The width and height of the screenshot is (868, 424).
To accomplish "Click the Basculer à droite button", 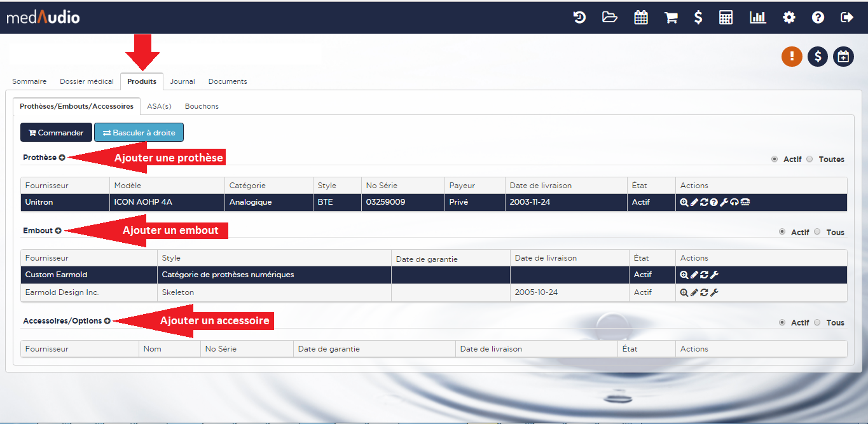I will pyautogui.click(x=139, y=132).
